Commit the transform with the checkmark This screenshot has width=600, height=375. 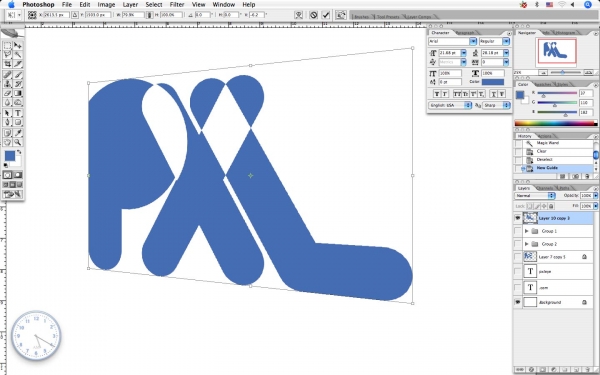(326, 15)
